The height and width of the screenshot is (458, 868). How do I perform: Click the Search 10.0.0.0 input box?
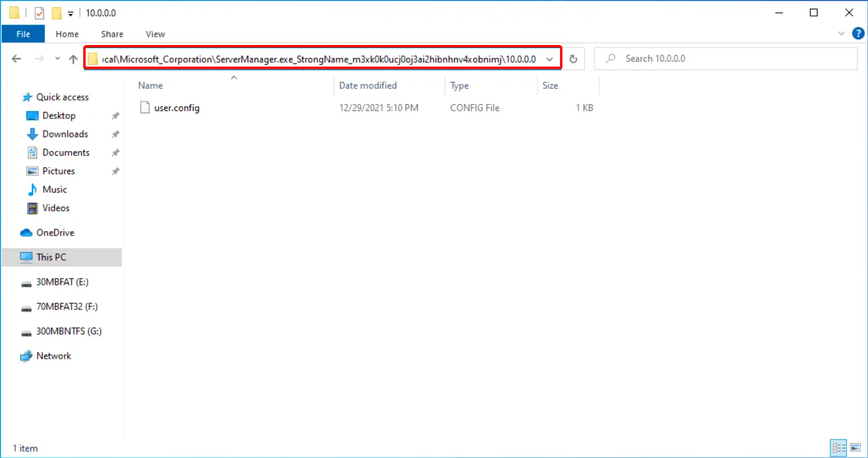[x=726, y=59]
